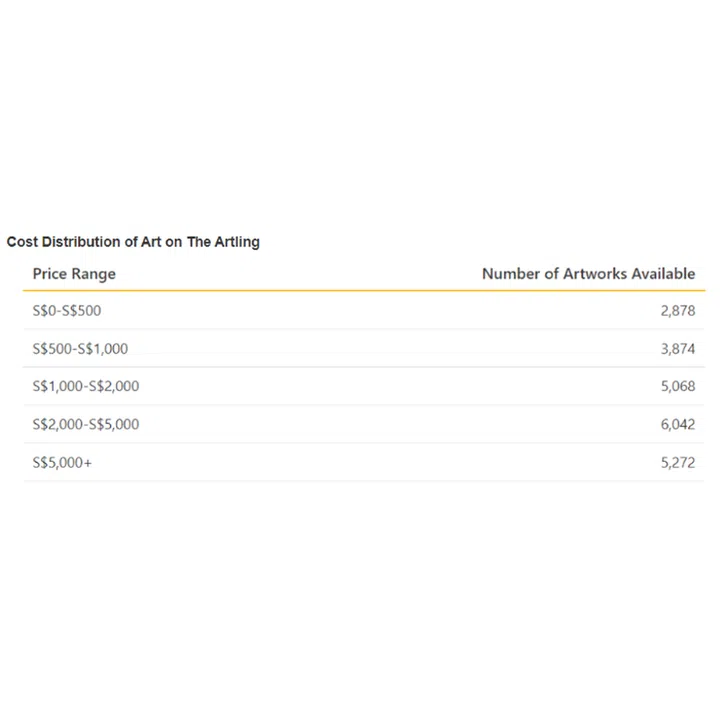This screenshot has height=720, width=720.
Task: Click the 5,272 artworks count value
Action: pyautogui.click(x=677, y=463)
